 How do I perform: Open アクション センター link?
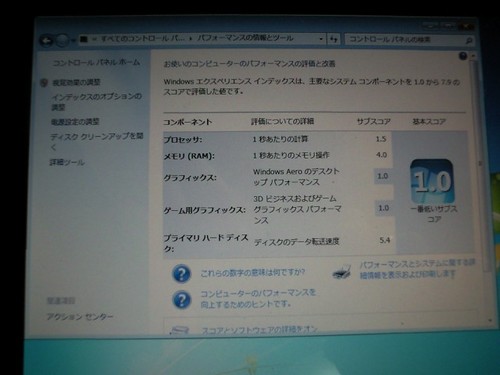pos(80,316)
